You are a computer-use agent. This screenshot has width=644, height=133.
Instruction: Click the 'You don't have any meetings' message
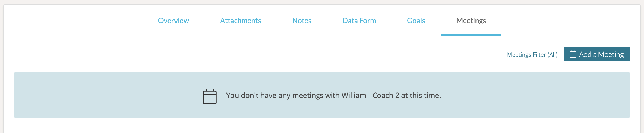pyautogui.click(x=333, y=95)
